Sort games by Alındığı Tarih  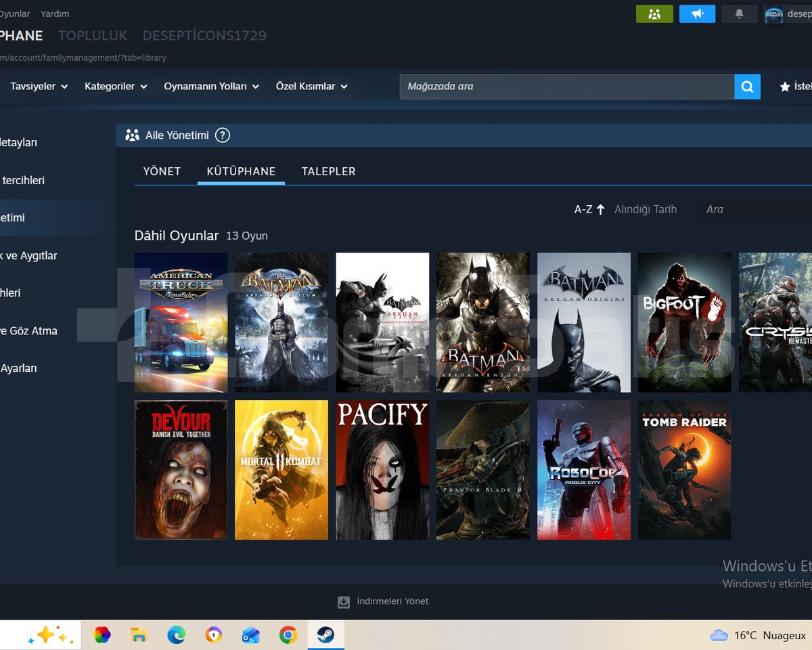646,209
